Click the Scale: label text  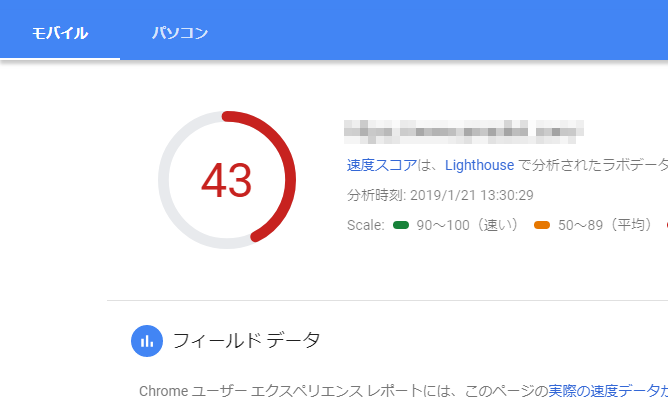(366, 225)
